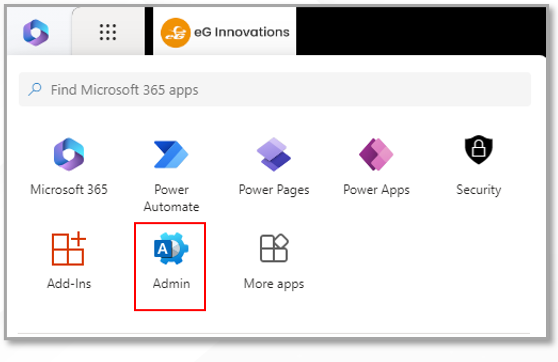The image size is (558, 362).
Task: Launch the Power Apps icon
Action: point(376,154)
